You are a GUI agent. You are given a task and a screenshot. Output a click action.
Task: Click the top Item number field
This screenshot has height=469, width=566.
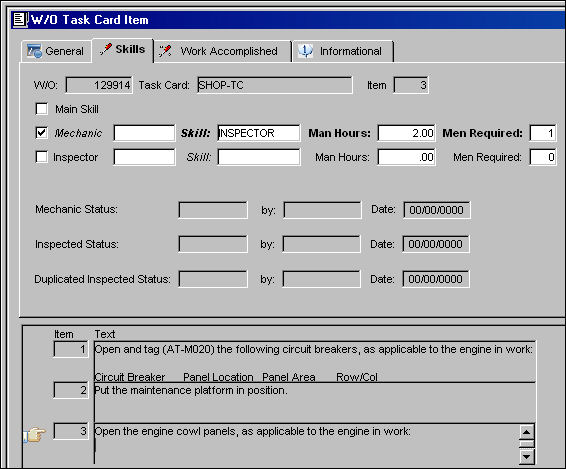point(411,85)
